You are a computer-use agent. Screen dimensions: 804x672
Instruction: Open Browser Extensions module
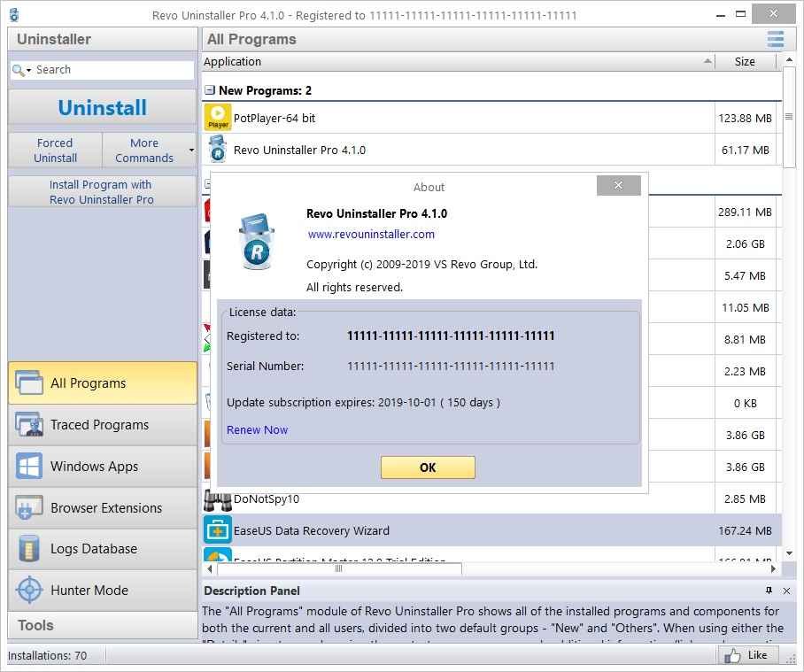tap(103, 508)
